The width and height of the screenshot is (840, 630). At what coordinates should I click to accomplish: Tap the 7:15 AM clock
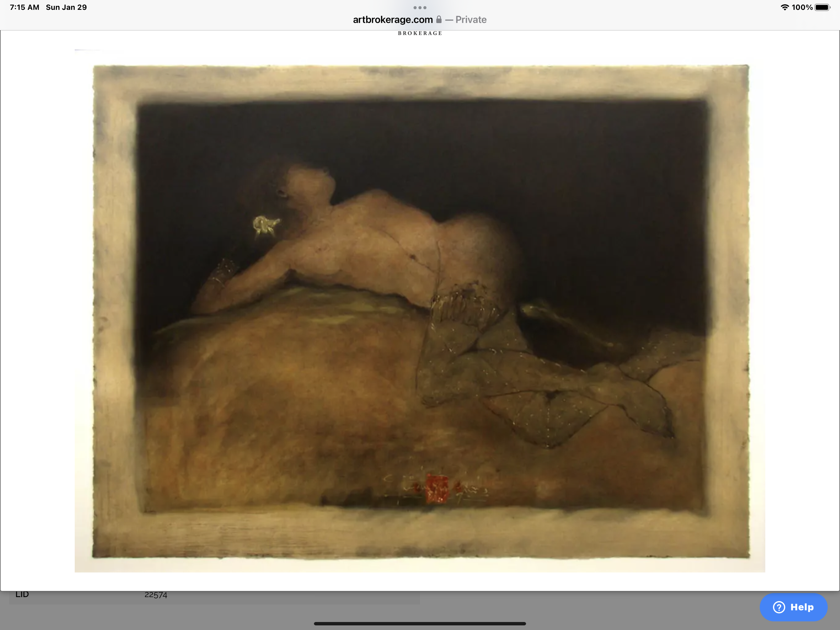24,7
